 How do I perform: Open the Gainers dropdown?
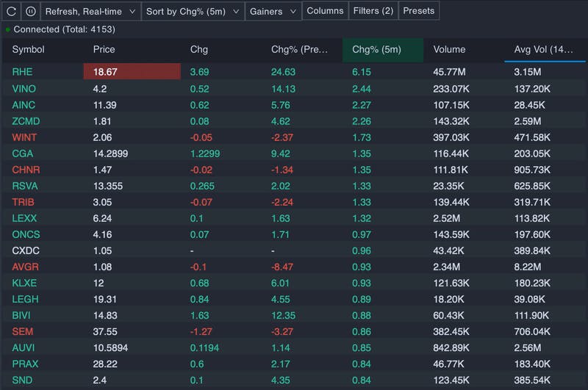coord(273,11)
